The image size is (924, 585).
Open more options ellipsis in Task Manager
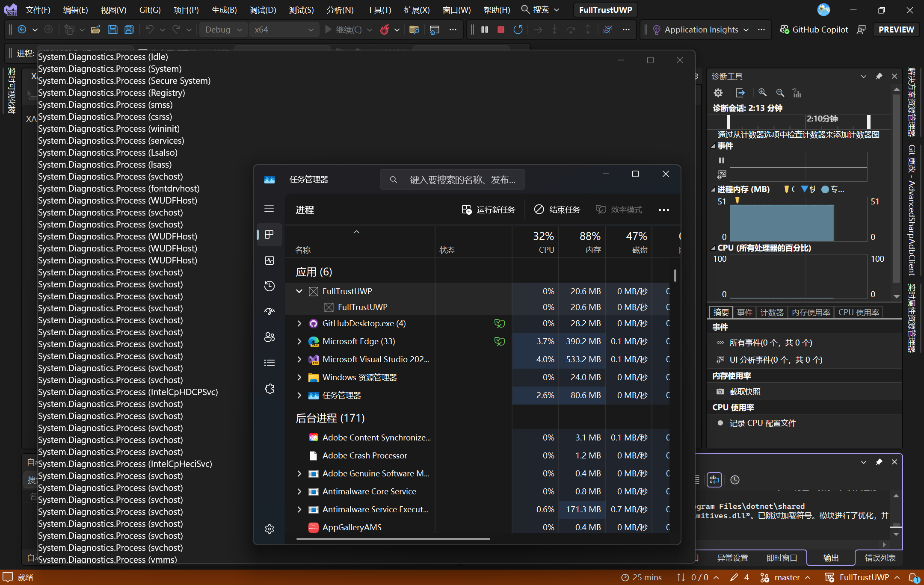click(x=663, y=210)
